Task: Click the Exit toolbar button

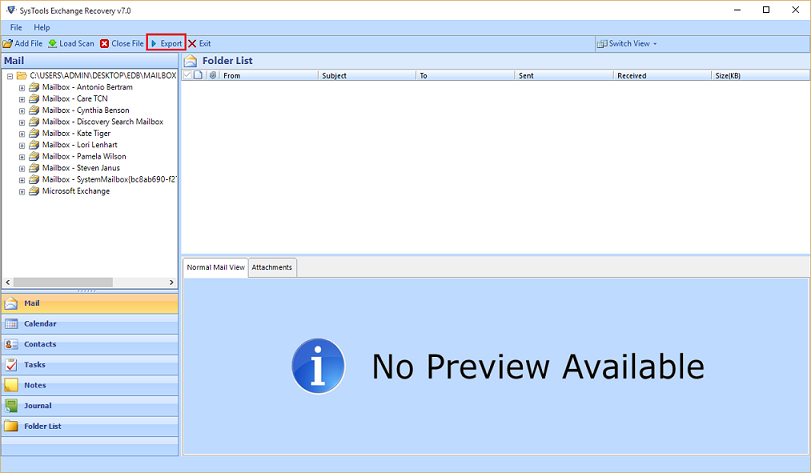Action: point(199,43)
